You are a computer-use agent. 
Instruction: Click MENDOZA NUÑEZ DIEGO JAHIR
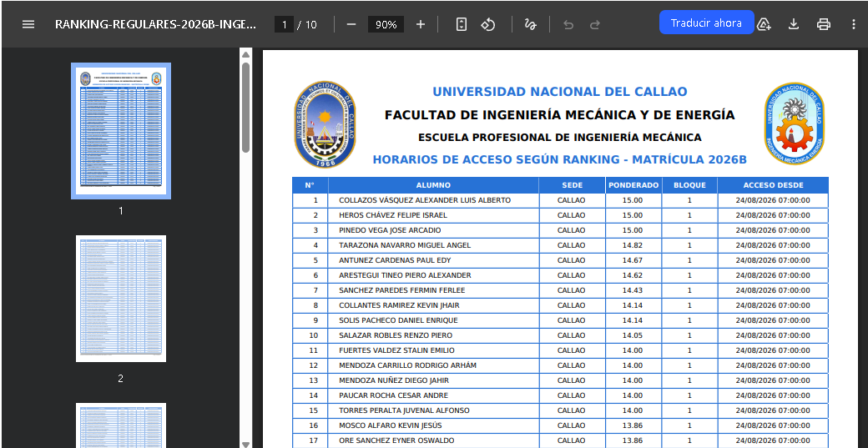pos(394,380)
